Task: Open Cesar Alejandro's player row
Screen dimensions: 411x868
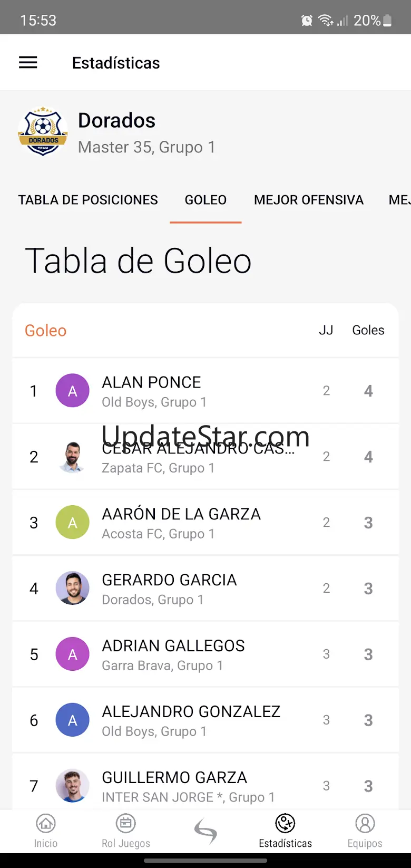Action: (x=205, y=457)
